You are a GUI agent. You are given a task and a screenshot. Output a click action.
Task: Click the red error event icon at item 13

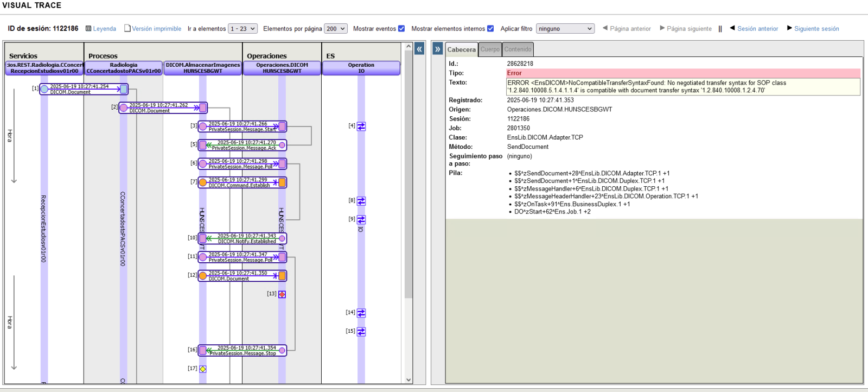pyautogui.click(x=282, y=294)
